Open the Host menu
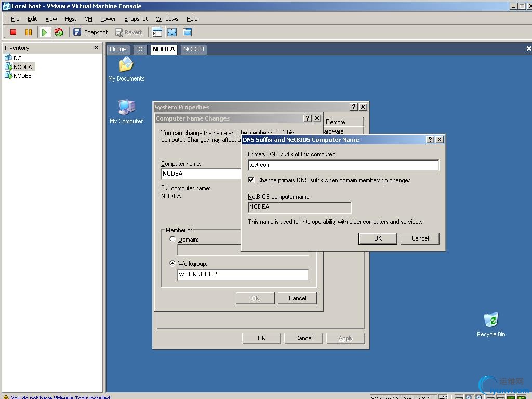The image size is (532, 399). click(71, 19)
